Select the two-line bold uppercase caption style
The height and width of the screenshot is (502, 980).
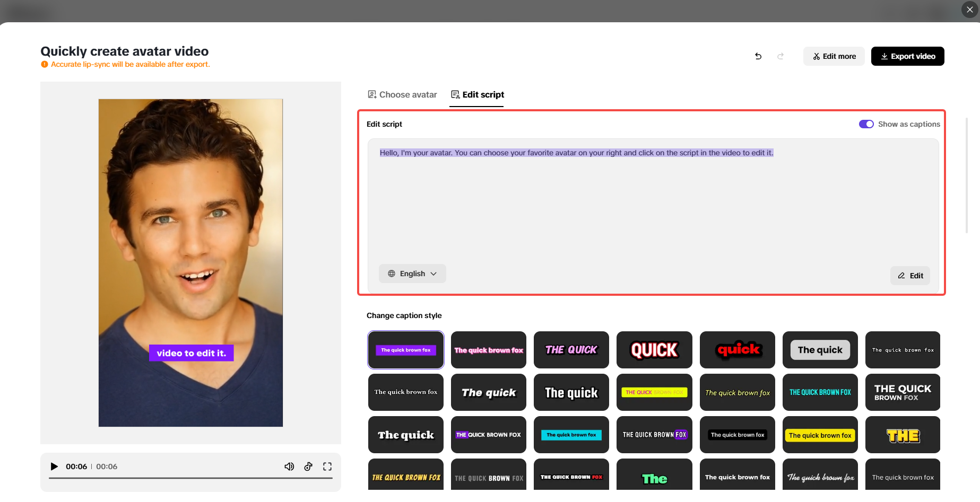tap(903, 392)
